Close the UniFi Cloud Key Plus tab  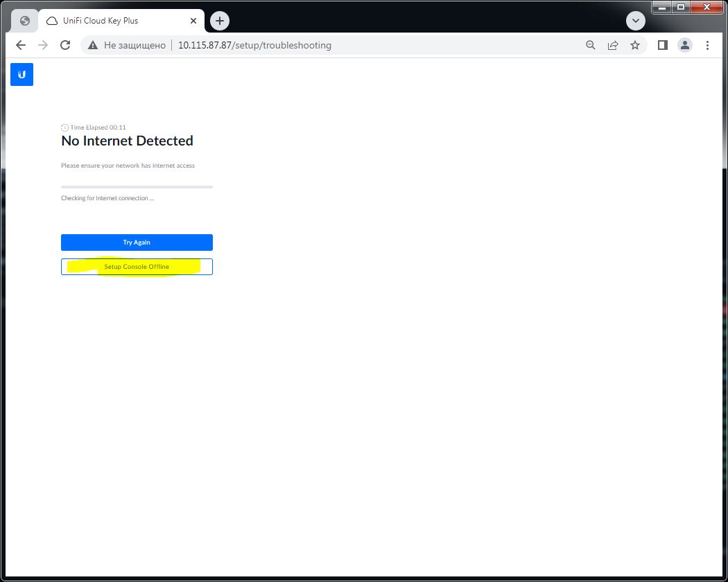pyautogui.click(x=193, y=21)
